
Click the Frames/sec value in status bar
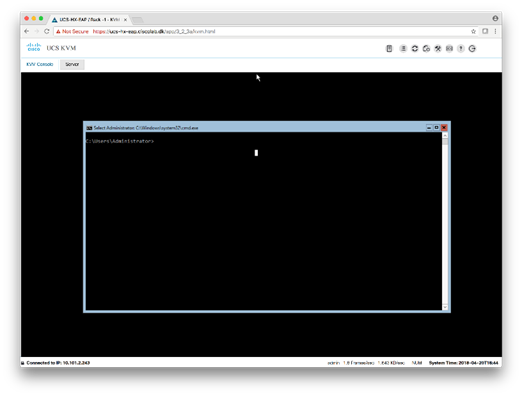(x=359, y=363)
